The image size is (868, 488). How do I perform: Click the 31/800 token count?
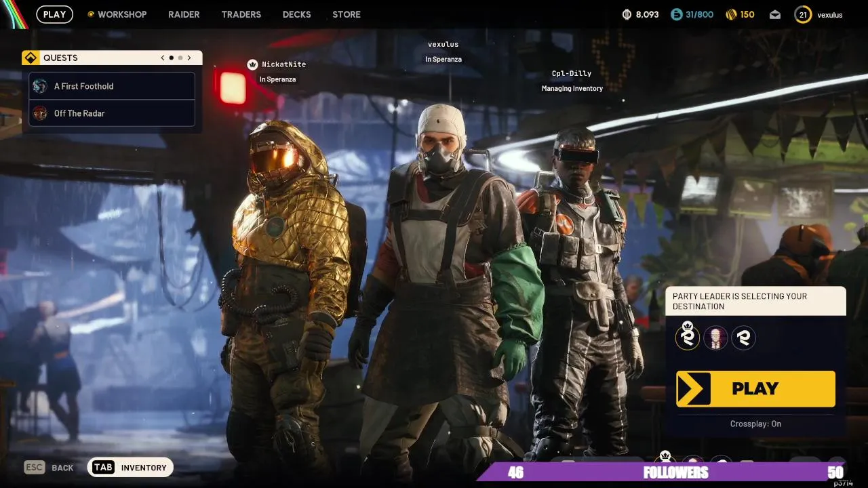[x=700, y=14]
